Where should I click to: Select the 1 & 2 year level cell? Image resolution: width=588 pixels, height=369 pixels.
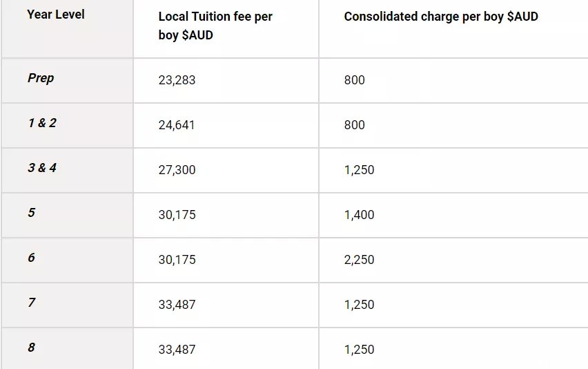coord(42,123)
